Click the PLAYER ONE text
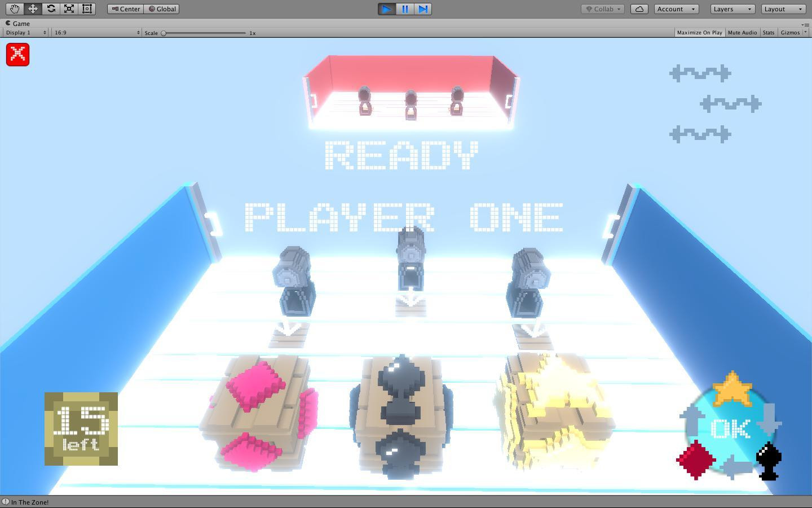 [x=404, y=217]
